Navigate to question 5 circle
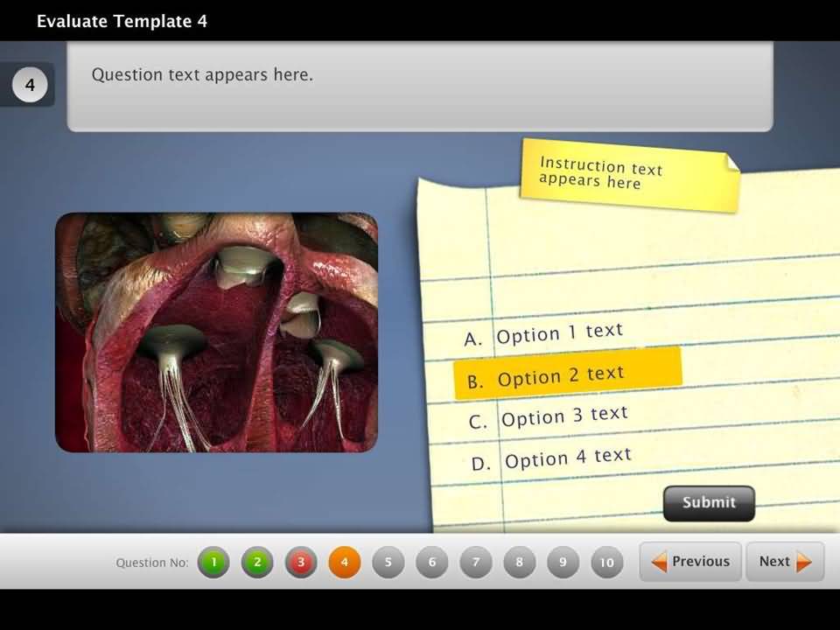The width and height of the screenshot is (840, 630). pyautogui.click(x=388, y=563)
